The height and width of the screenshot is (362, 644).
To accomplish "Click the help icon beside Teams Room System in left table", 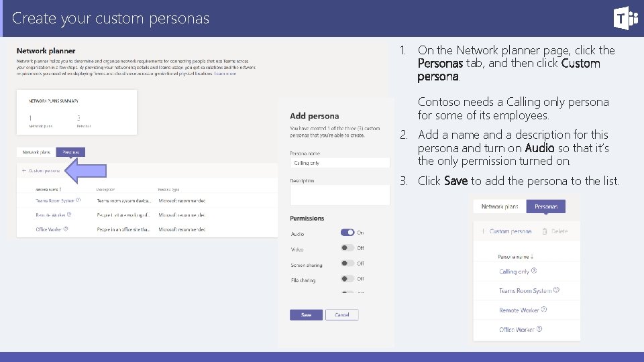I will point(78,200).
